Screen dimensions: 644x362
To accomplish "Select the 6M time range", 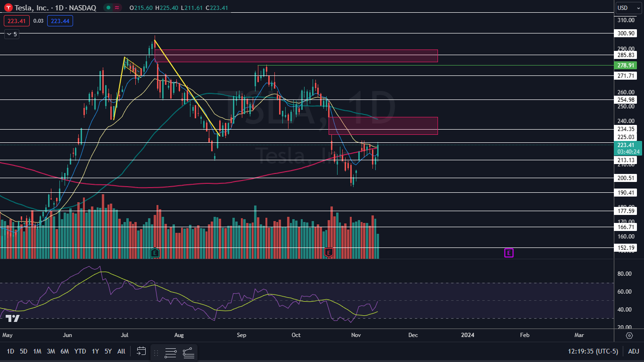I will [65, 351].
